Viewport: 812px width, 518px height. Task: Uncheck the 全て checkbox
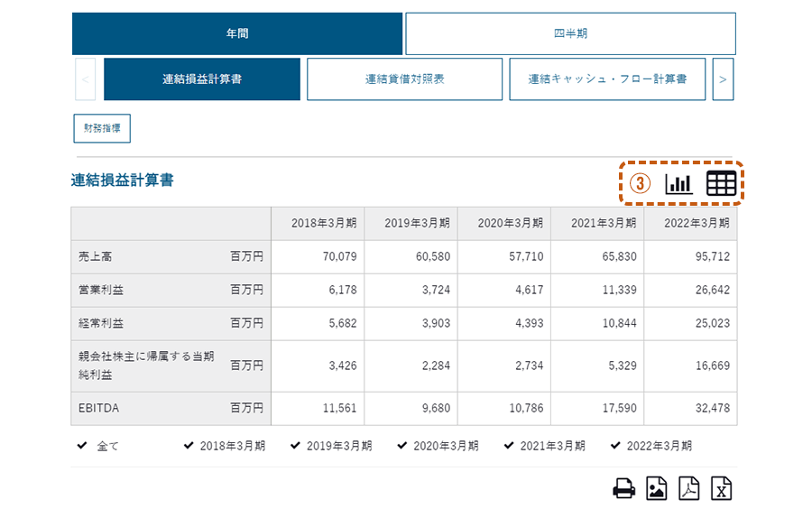coord(82,446)
